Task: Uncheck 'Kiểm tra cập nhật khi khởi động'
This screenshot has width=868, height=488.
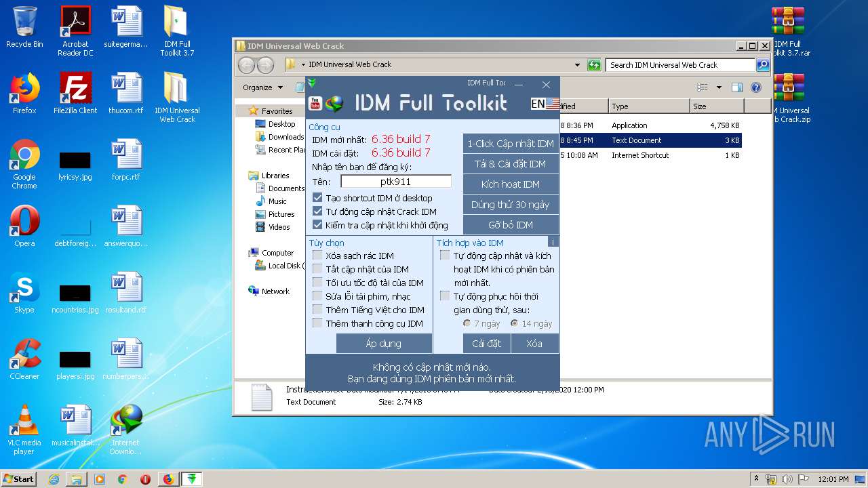Action: click(x=317, y=225)
